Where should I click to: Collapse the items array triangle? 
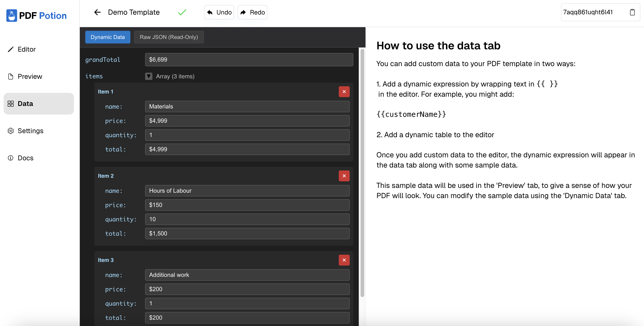click(x=149, y=76)
